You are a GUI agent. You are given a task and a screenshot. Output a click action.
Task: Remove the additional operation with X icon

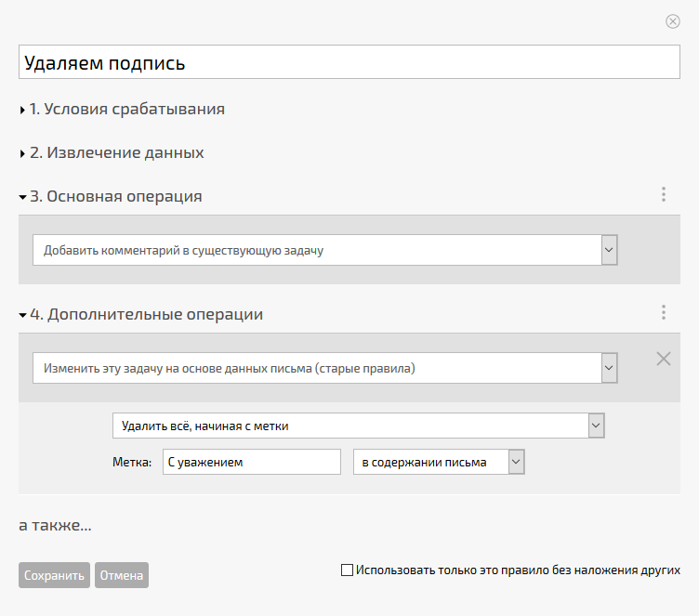coord(664,359)
